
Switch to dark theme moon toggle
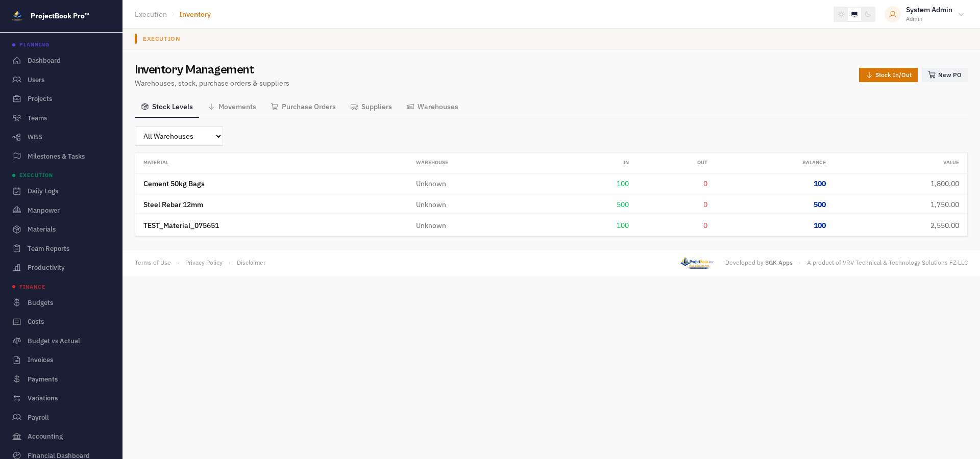point(868,15)
